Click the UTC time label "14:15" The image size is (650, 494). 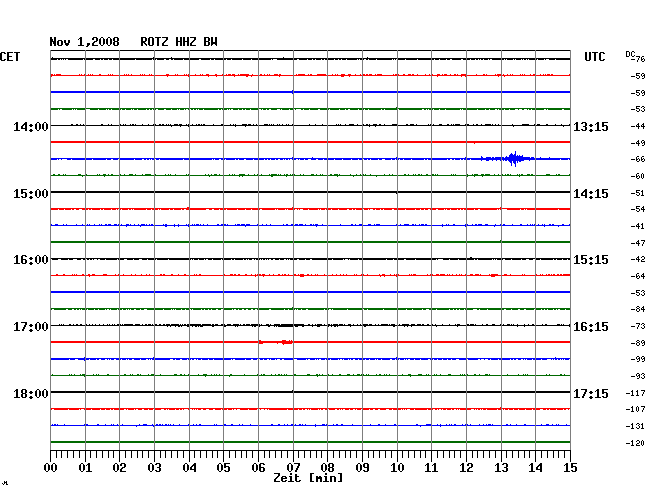(x=591, y=194)
